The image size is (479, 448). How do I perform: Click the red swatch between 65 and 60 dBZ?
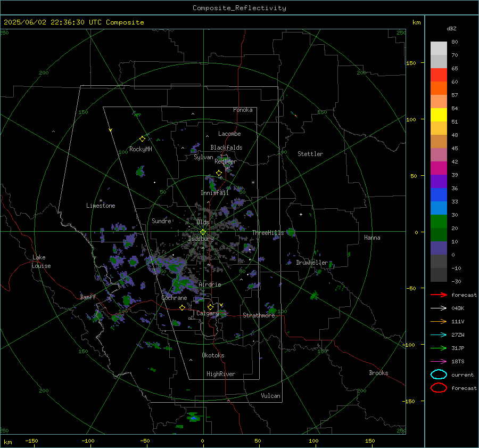[x=439, y=75]
